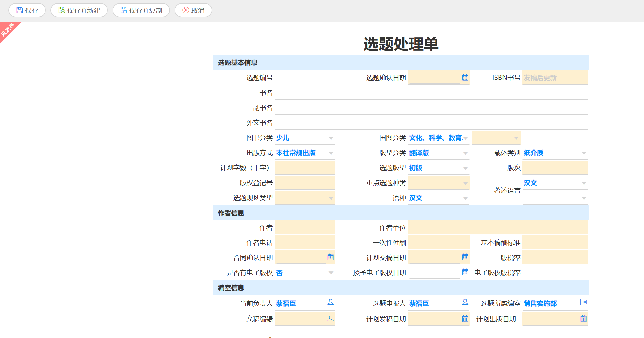Click the 取消 cancel button
The image size is (644, 338).
coord(193,10)
